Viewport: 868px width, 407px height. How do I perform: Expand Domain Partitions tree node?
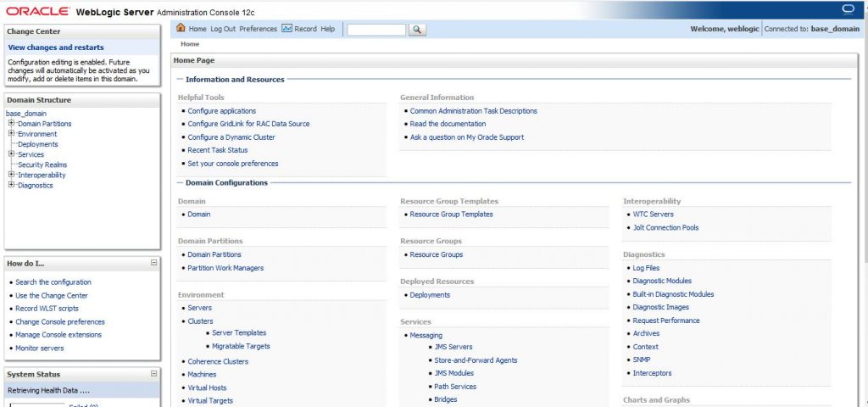11,124
